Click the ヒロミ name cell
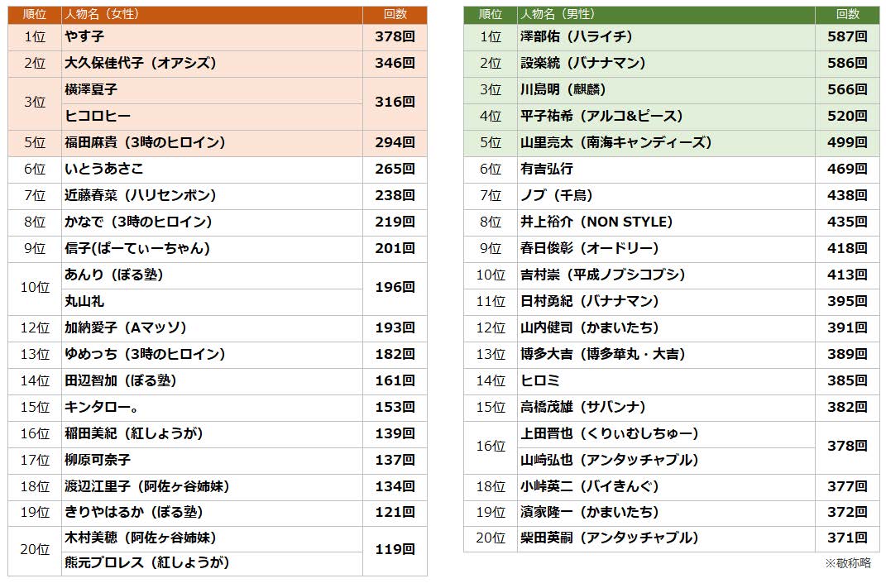Screen dimensions: 886x588 point(540,380)
